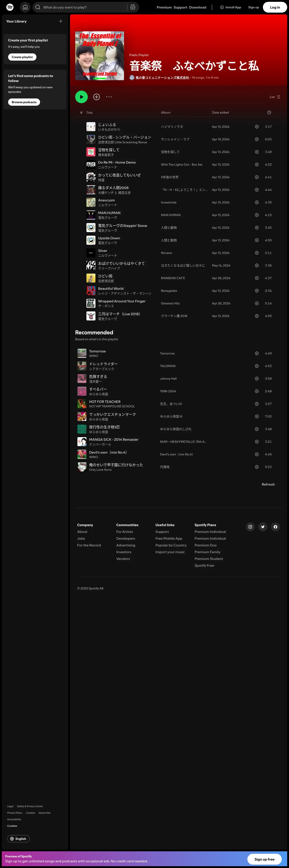289x868 pixels.
Task: Add じょいふる to Liked Songs
Action: (x=257, y=127)
